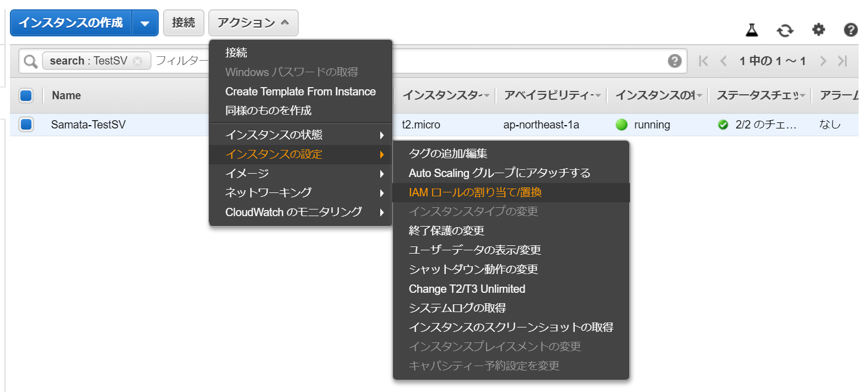
Task: Select Change T2/T3 Unlimited option
Action: pos(467,289)
